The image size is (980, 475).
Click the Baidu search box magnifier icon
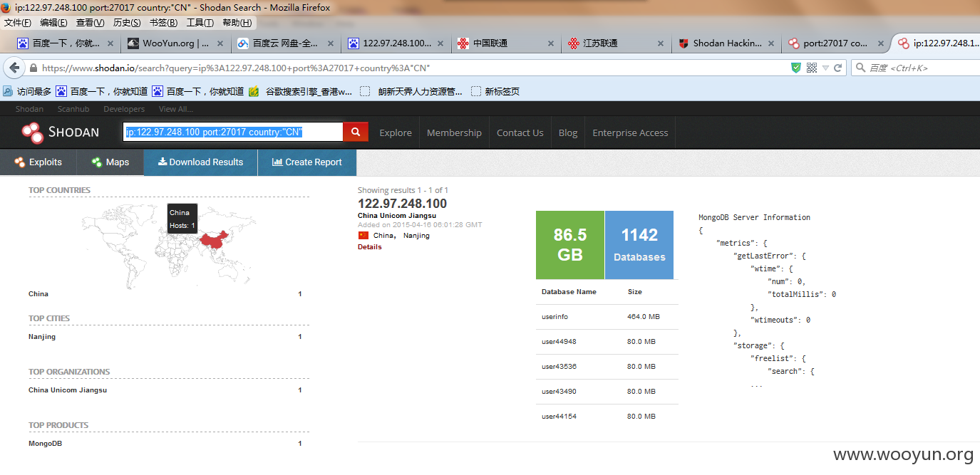[x=861, y=68]
